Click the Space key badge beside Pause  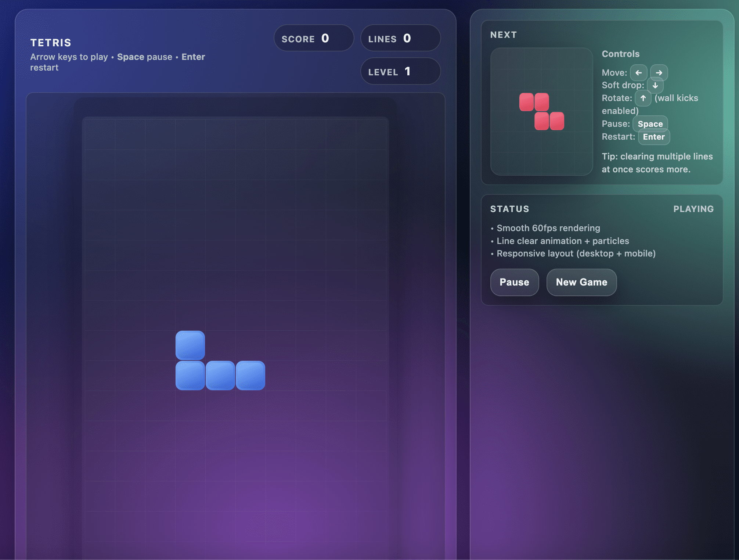(650, 123)
